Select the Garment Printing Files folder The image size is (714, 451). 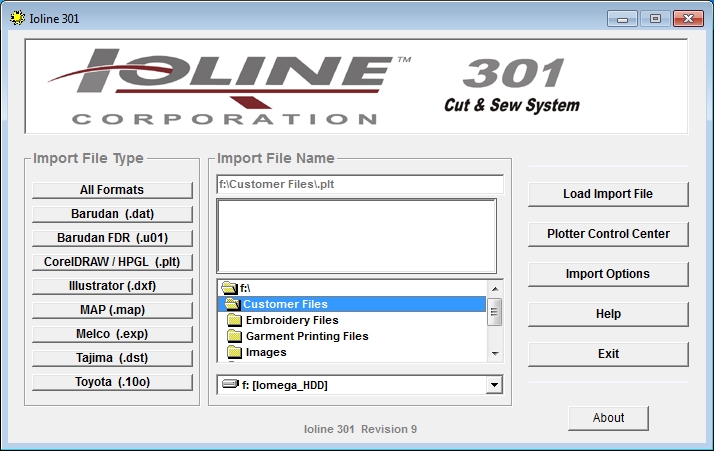click(x=352, y=336)
